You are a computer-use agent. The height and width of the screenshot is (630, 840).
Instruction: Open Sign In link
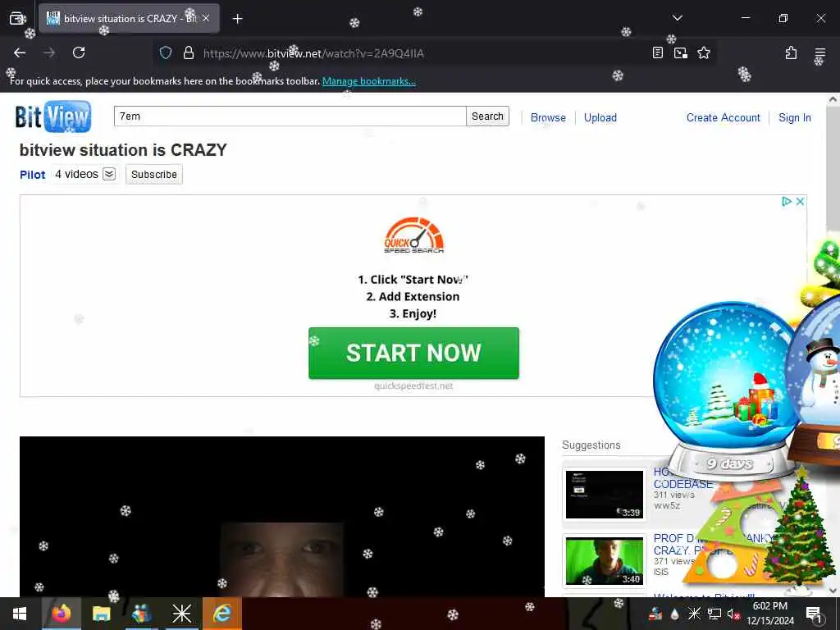pyautogui.click(x=794, y=117)
